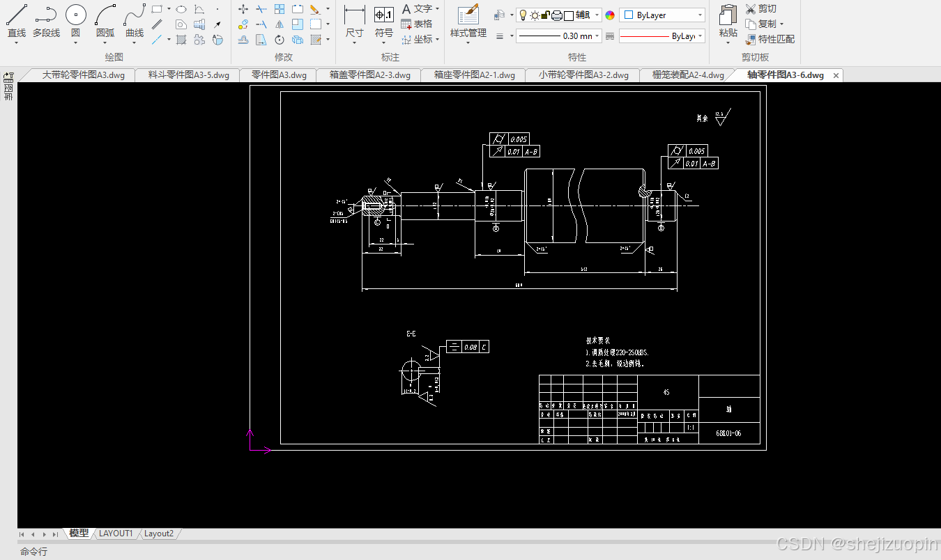Expand the ByLayer color dropdown
This screenshot has width=941, height=560.
pos(662,15)
